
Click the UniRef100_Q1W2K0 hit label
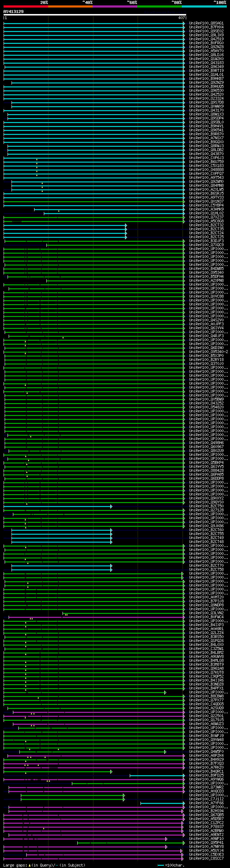[206, 59]
